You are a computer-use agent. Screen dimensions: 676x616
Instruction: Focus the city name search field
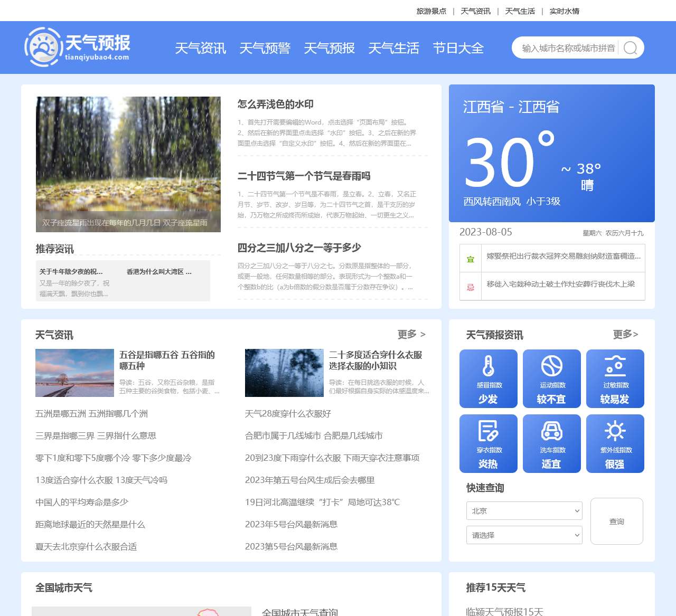[x=569, y=48]
